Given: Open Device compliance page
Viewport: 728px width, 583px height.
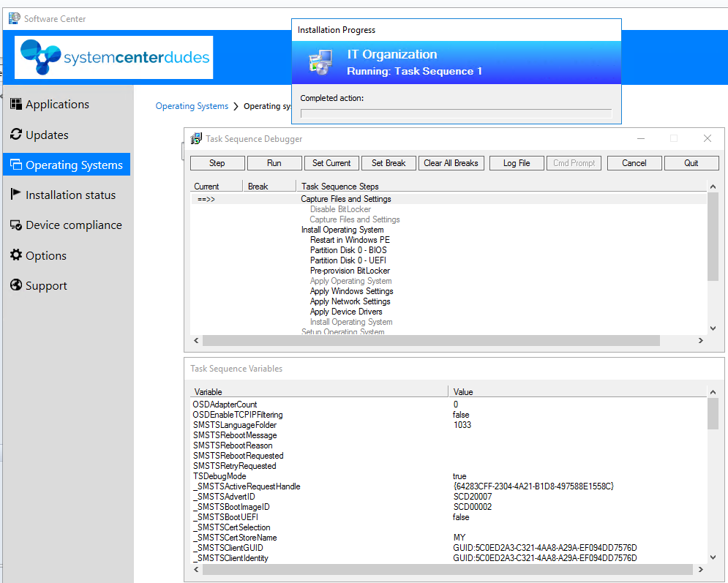Looking at the screenshot, I should point(74,225).
